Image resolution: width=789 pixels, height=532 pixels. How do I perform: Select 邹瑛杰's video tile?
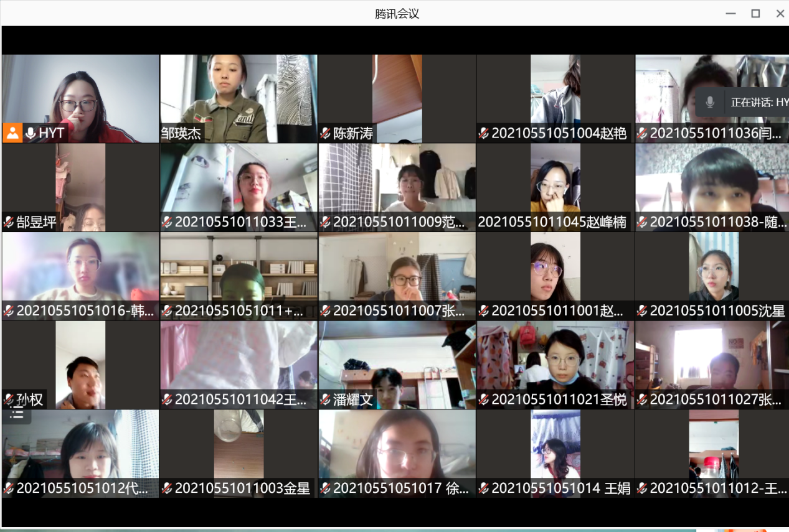[x=239, y=93]
